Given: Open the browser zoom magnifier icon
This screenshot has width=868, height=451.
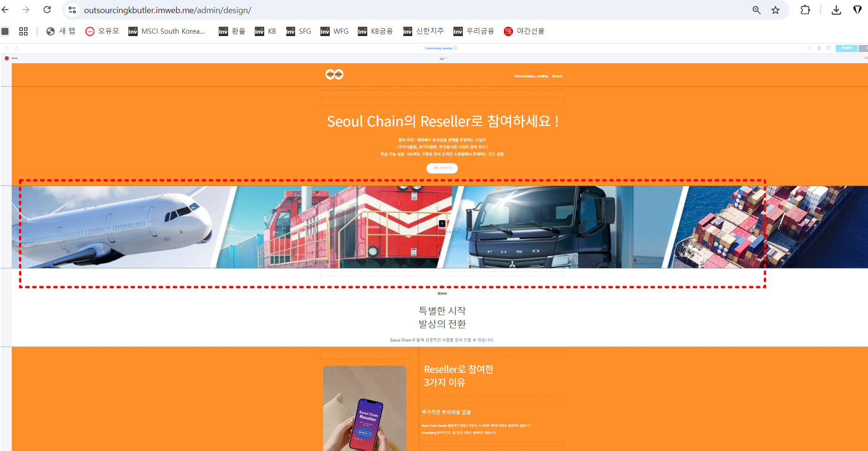Looking at the screenshot, I should pyautogui.click(x=757, y=10).
